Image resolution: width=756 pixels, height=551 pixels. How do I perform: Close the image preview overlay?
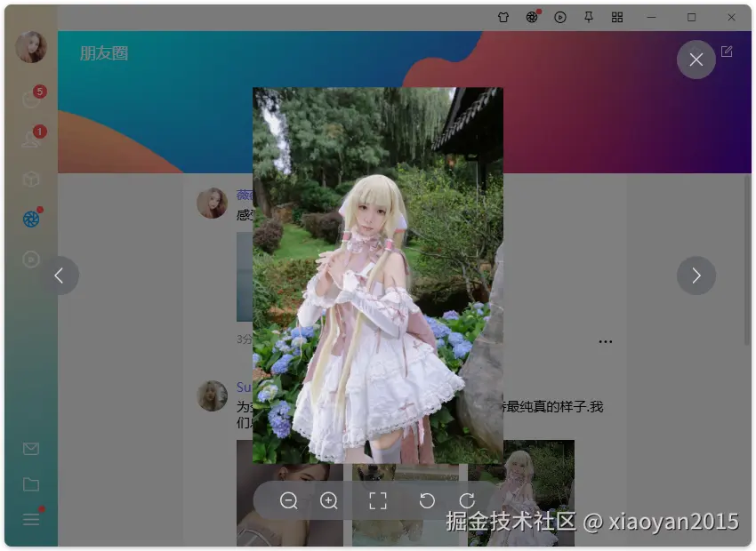tap(696, 60)
